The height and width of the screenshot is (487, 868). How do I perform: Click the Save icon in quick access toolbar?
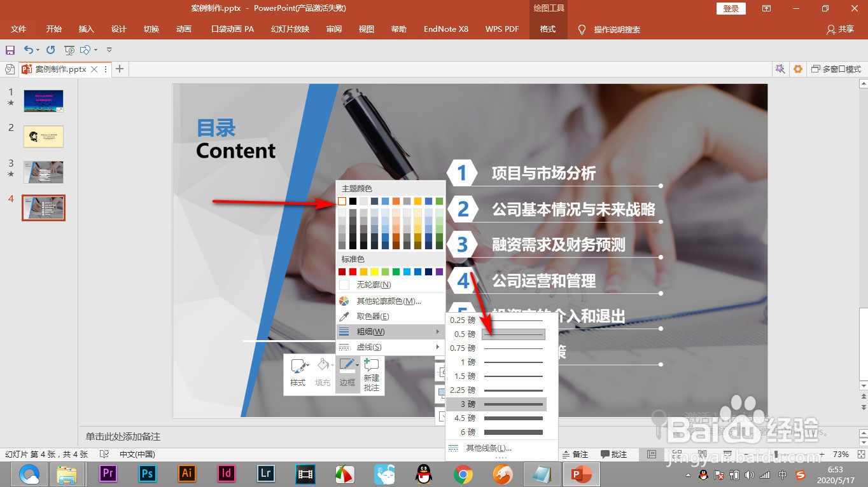(x=10, y=50)
